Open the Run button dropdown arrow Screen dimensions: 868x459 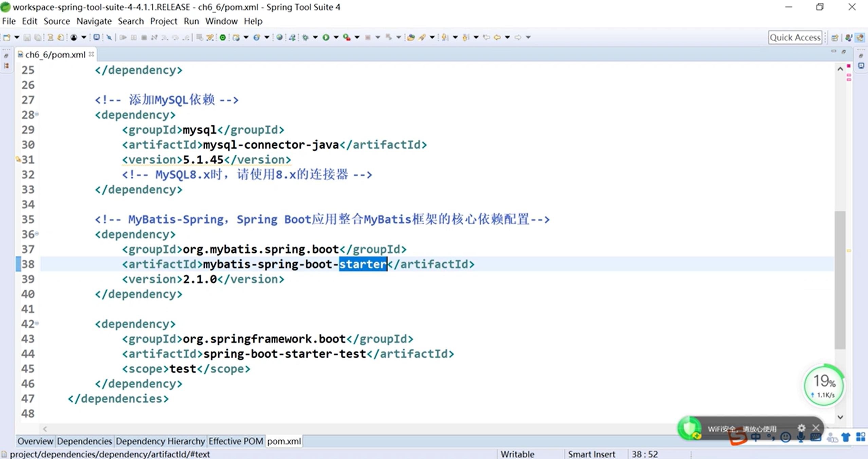point(336,37)
